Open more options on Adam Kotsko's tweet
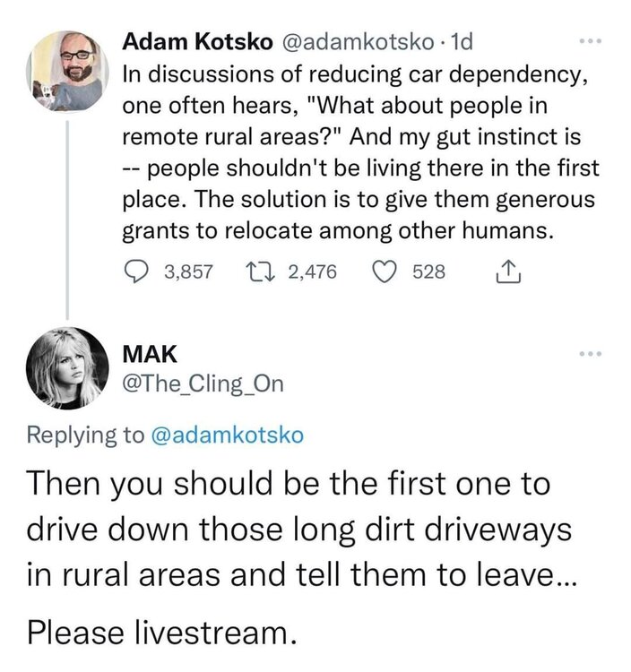The height and width of the screenshot is (672, 631). 587,42
